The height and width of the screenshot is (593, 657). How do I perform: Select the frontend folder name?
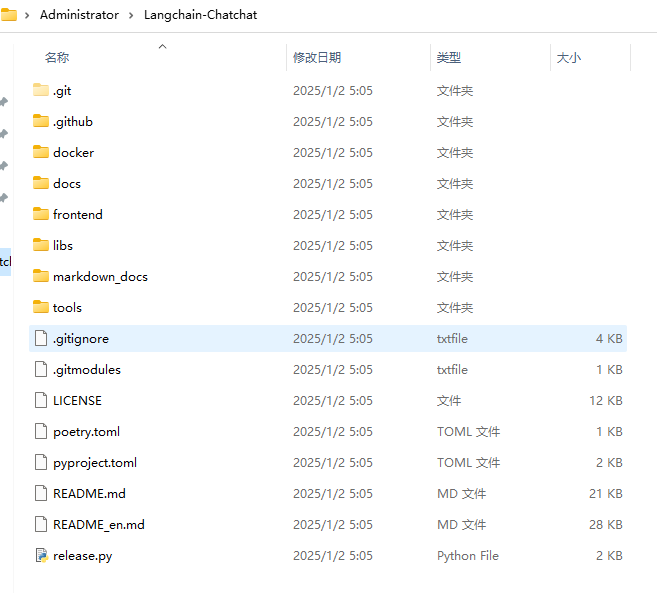coord(78,215)
